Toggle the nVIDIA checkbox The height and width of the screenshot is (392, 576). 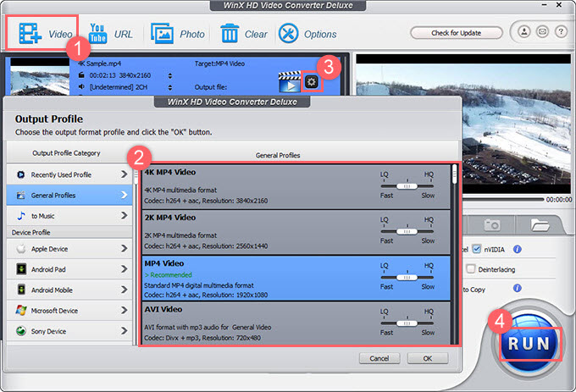pos(476,249)
